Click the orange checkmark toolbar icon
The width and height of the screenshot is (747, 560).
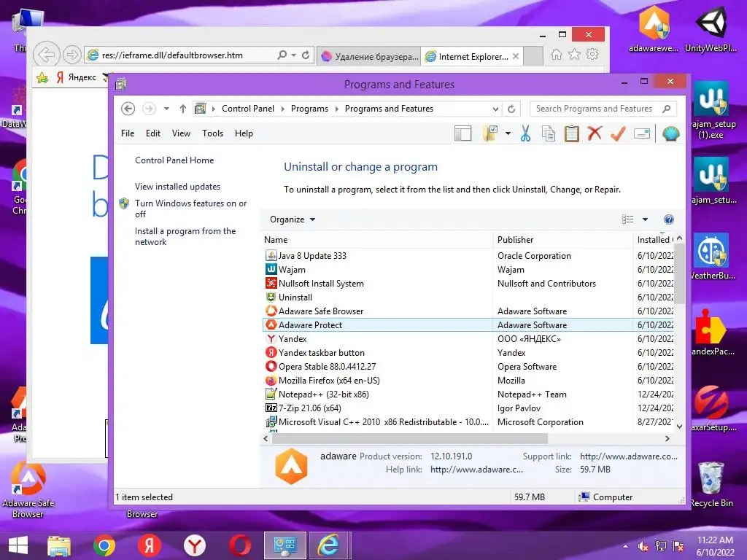[x=618, y=134]
